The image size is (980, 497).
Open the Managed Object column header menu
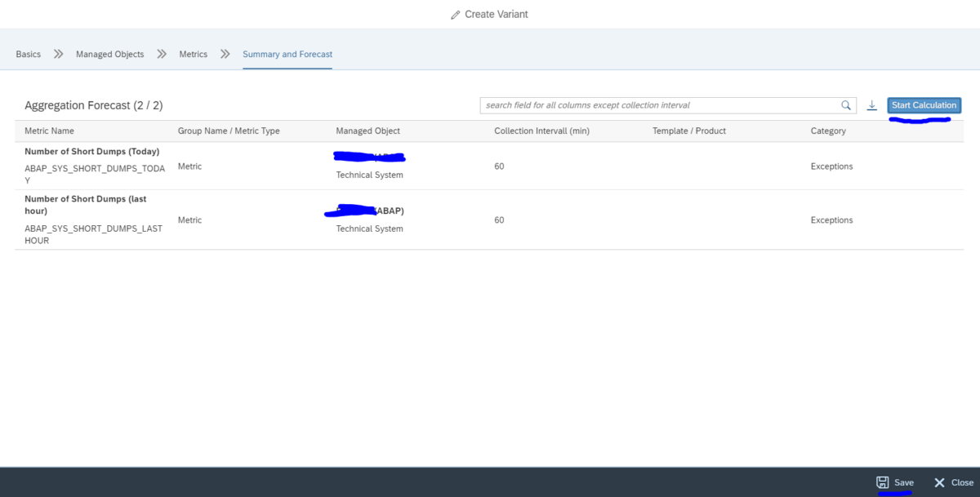point(367,131)
